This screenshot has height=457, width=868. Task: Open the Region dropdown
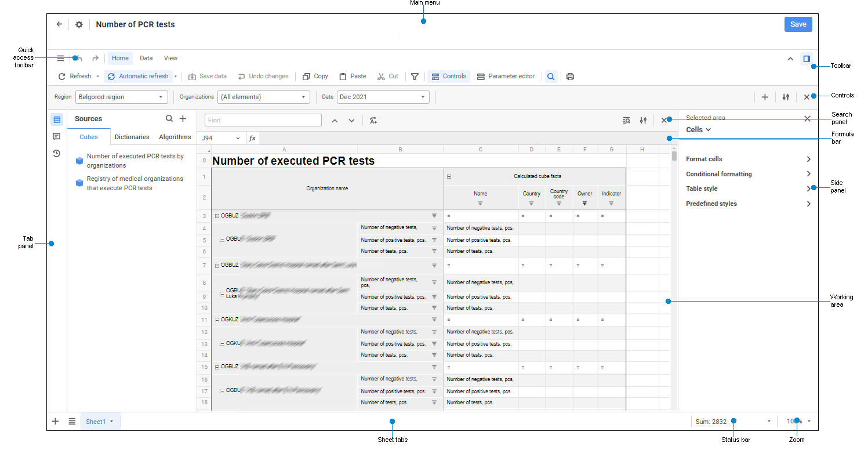tap(121, 97)
